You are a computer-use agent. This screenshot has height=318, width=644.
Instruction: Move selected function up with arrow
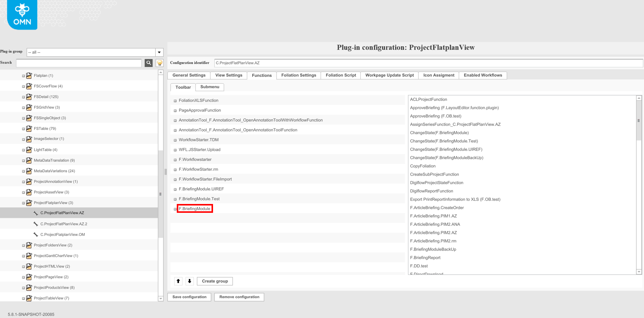[x=178, y=281]
